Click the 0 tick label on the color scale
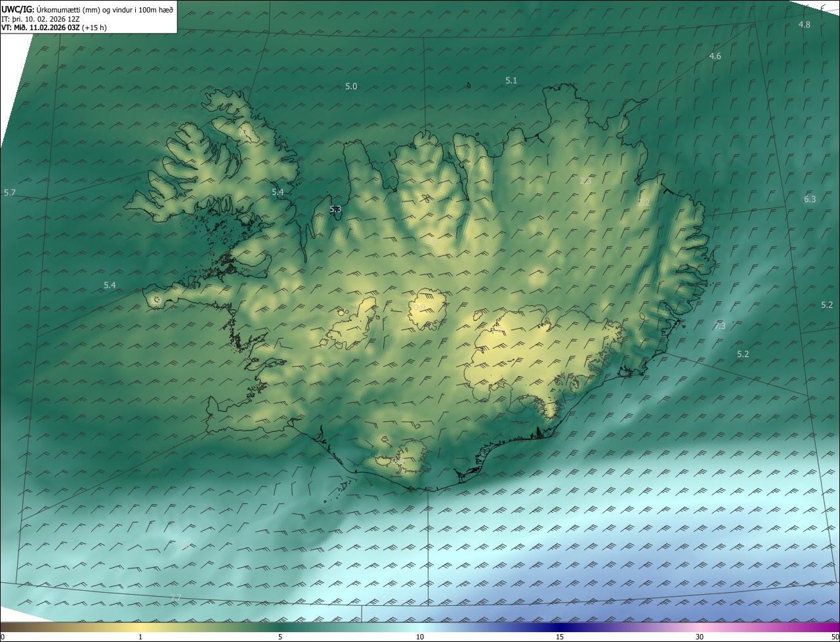Viewport: 840px width, 642px height. click(3, 637)
